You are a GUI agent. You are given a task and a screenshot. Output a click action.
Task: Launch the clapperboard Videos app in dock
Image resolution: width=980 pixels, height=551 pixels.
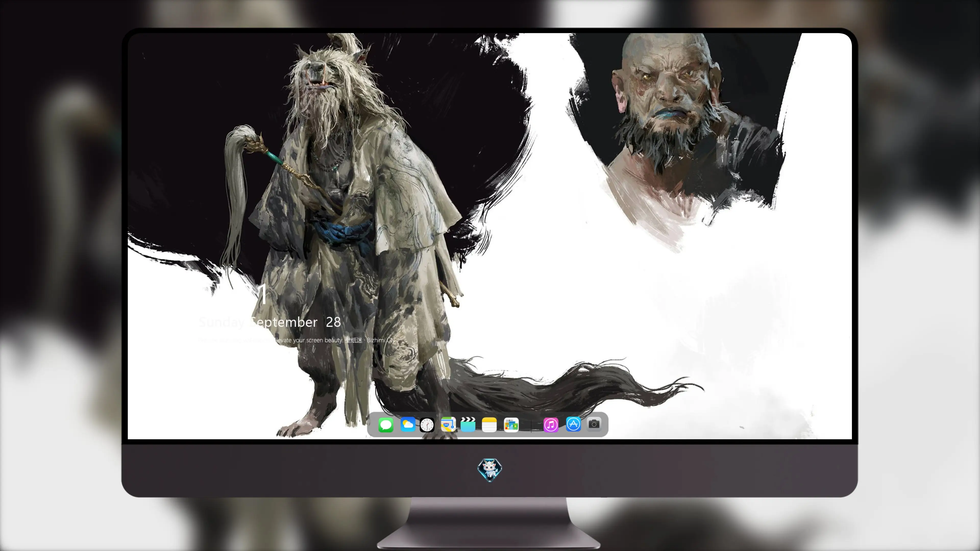[x=468, y=424]
